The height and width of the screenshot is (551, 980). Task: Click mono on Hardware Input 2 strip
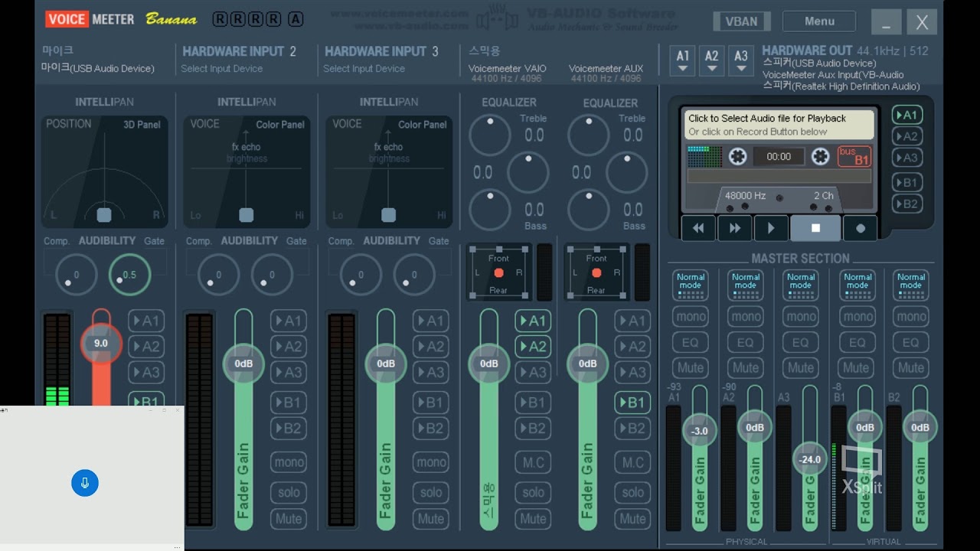click(289, 462)
